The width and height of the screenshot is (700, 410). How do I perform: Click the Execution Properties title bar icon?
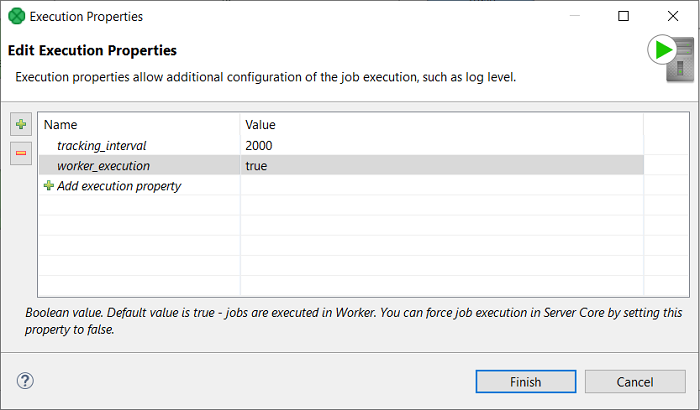point(15,16)
